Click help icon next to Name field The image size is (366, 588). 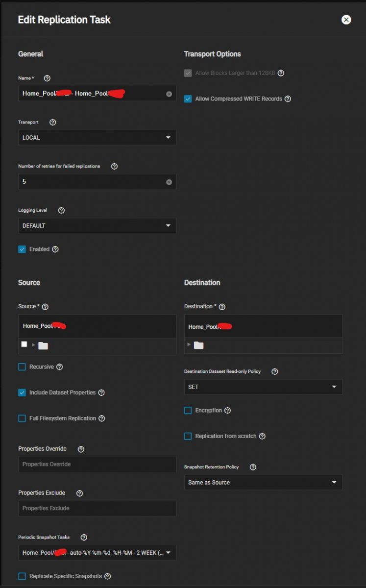[x=47, y=78]
